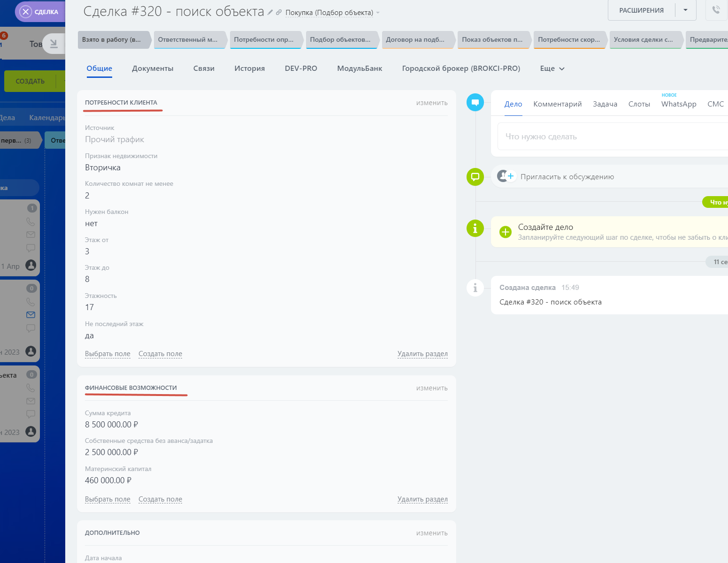Expand the Еще menu in the tab bar
728x563 pixels.
coord(552,68)
